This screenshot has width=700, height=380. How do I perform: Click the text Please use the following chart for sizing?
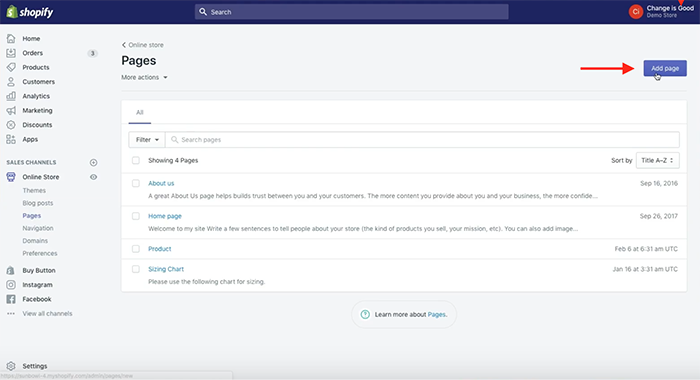tap(206, 282)
